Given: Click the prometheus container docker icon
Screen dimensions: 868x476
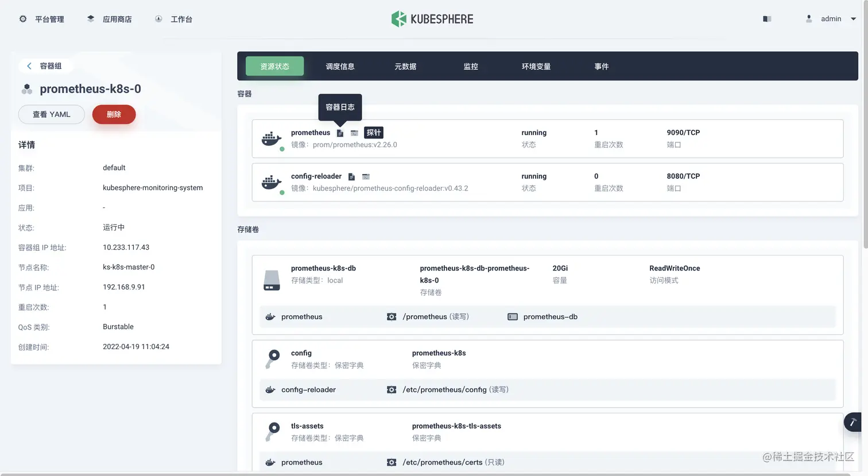Looking at the screenshot, I should point(272,139).
